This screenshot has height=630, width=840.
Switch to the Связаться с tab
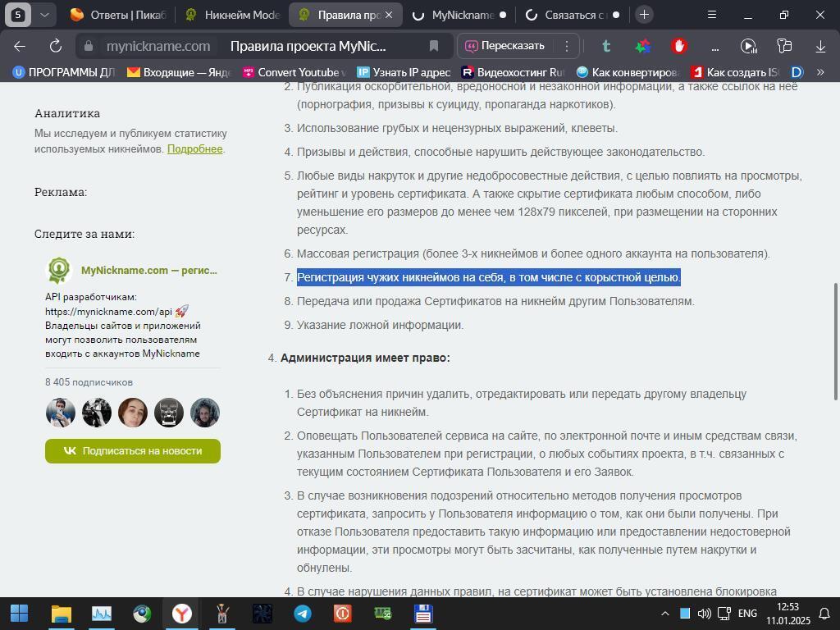pos(571,15)
